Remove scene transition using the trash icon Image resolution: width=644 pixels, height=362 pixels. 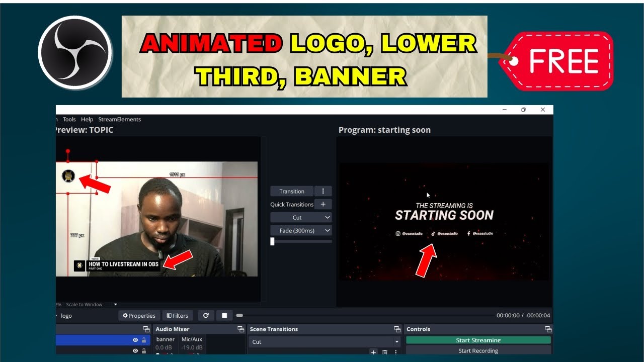[x=385, y=353]
